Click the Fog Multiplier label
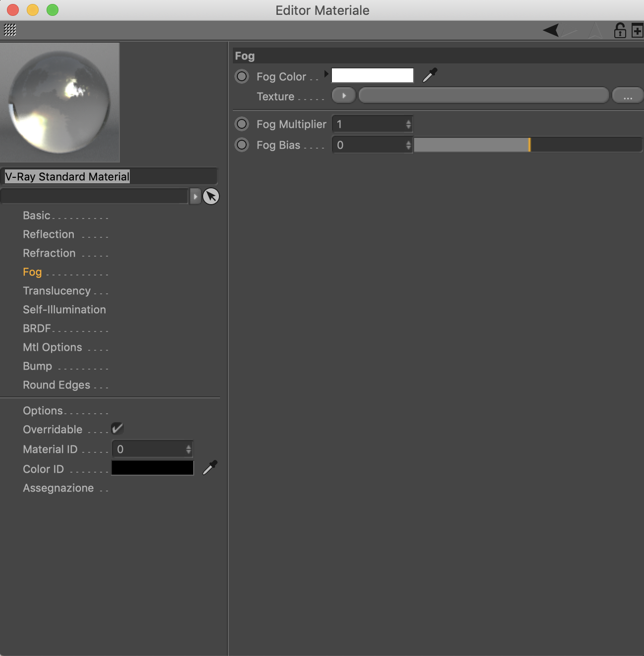Image resolution: width=644 pixels, height=656 pixels. click(291, 124)
